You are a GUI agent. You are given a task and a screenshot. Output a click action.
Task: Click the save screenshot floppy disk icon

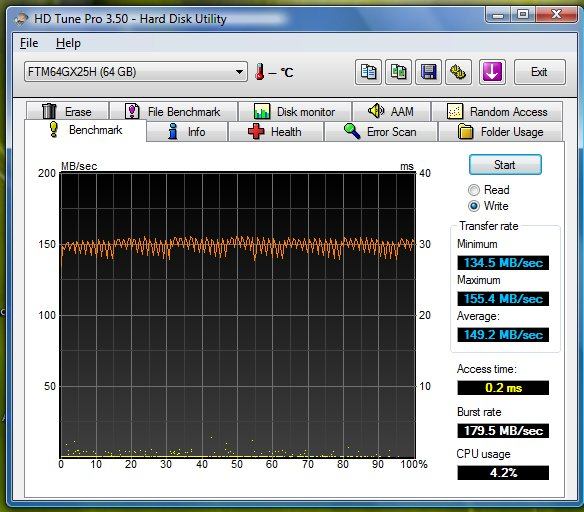click(x=428, y=72)
